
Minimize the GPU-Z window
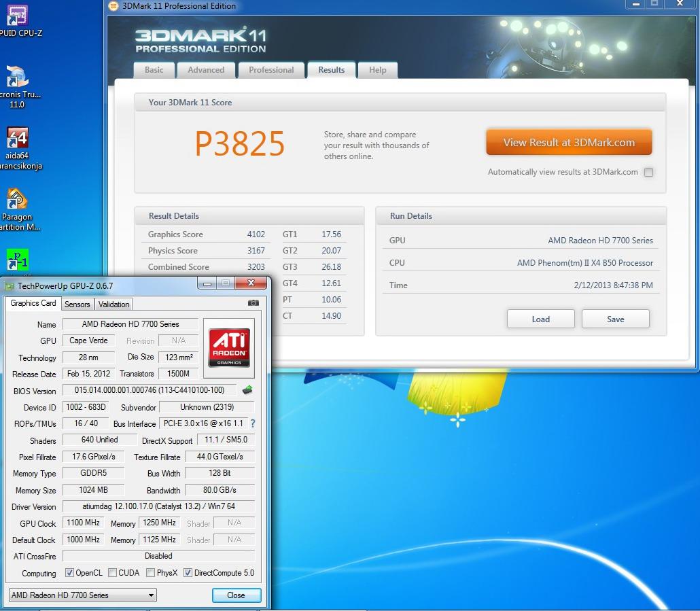(207, 283)
